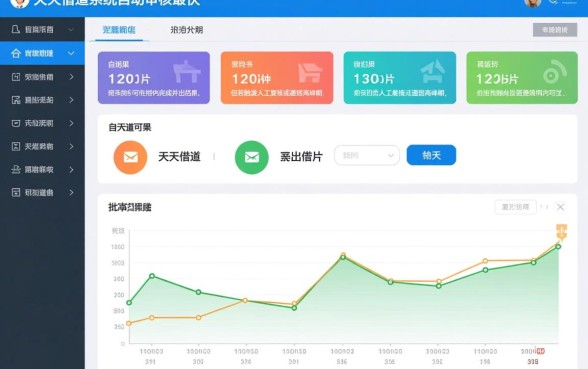Click the blue button beside the dropdown
The width and height of the screenshot is (588, 369).
[431, 155]
